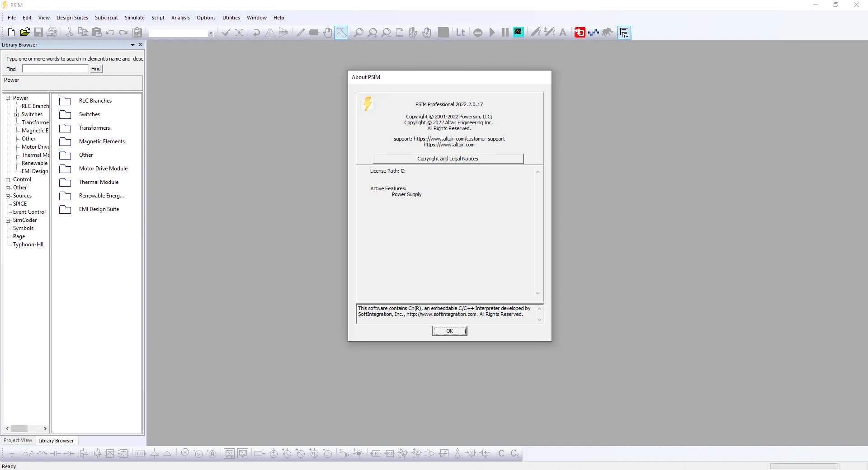Image resolution: width=868 pixels, height=470 pixels.
Task: Open Copyright and Legal Notices
Action: [448, 159]
